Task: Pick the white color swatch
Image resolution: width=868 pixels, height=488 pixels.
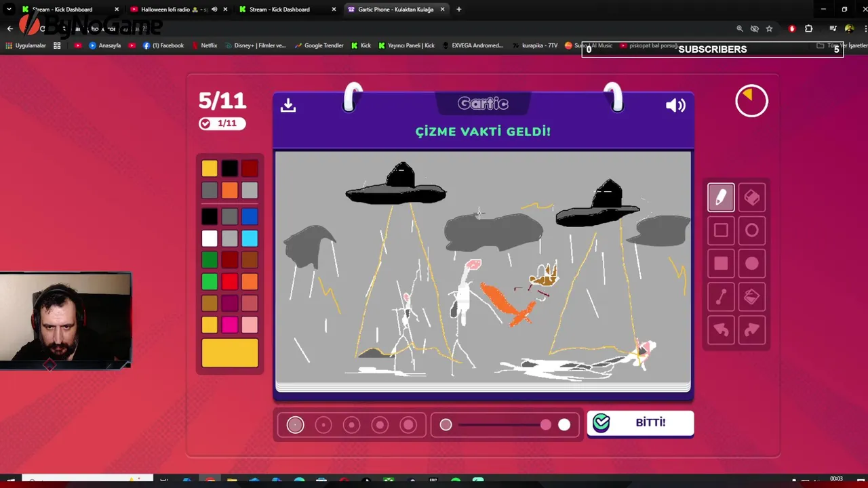Action: point(210,239)
